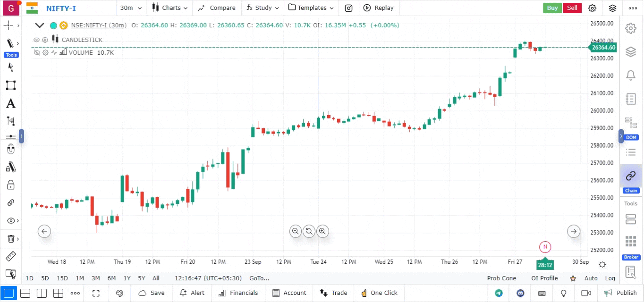Expand the Charts type dropdown
644x302 pixels.
click(x=170, y=8)
